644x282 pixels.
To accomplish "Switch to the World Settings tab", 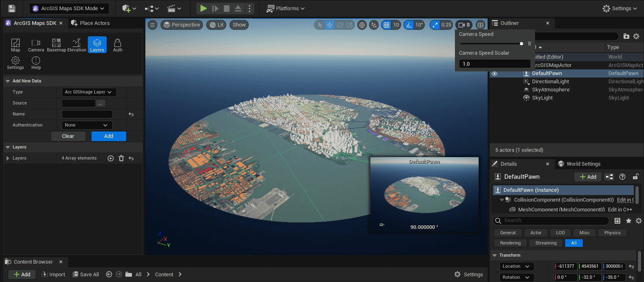I will click(x=583, y=164).
